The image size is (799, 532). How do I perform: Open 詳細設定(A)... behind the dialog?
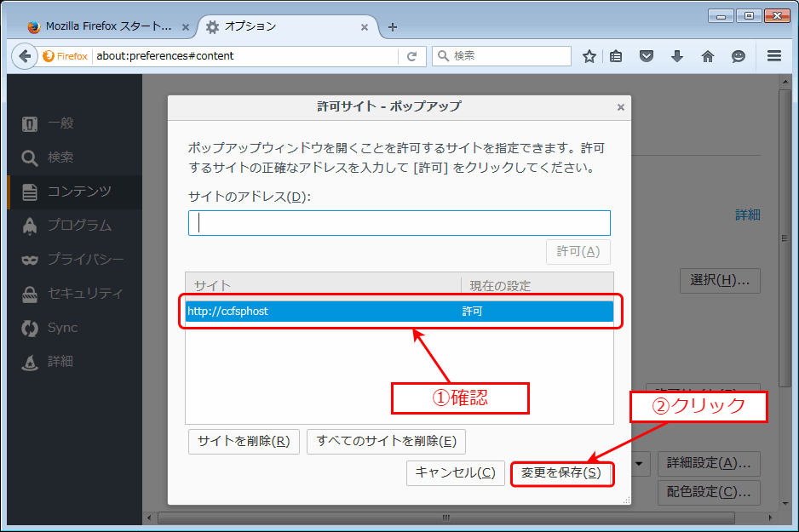(x=709, y=463)
